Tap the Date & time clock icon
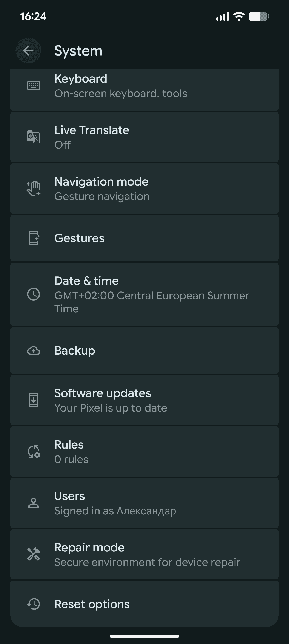Screen dimensions: 289x644 tap(34, 294)
